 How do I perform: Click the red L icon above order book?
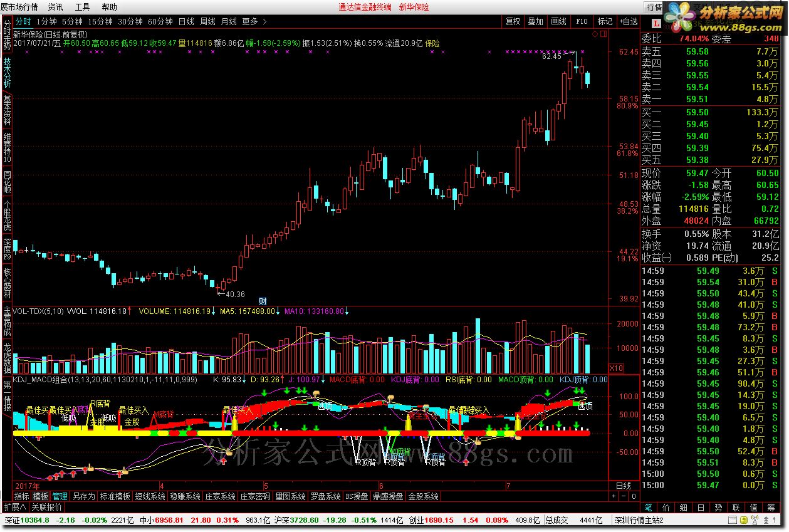[656, 23]
